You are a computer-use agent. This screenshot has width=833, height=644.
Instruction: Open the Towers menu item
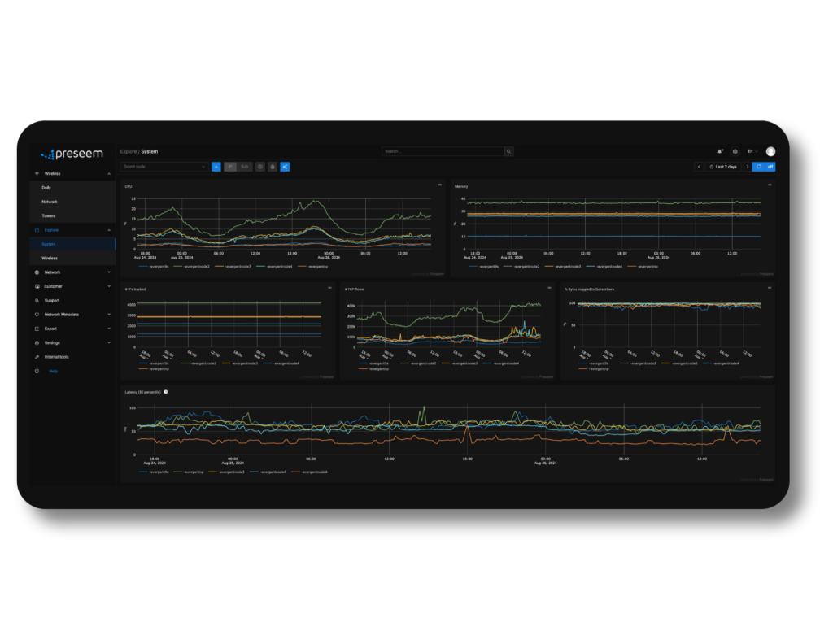[50, 215]
